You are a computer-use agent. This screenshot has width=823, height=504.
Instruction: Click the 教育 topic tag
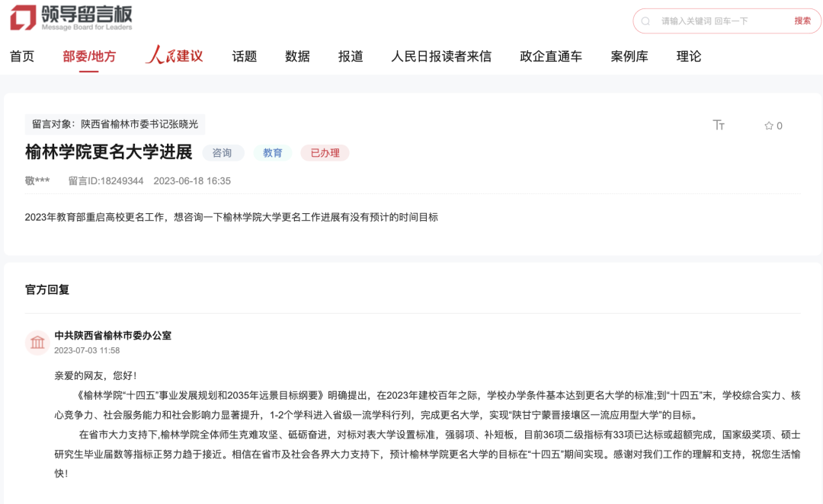[272, 152]
